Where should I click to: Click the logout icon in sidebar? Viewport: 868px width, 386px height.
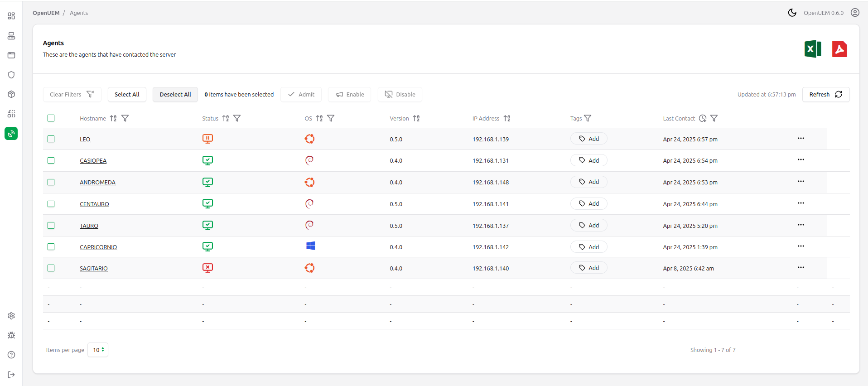click(11, 375)
